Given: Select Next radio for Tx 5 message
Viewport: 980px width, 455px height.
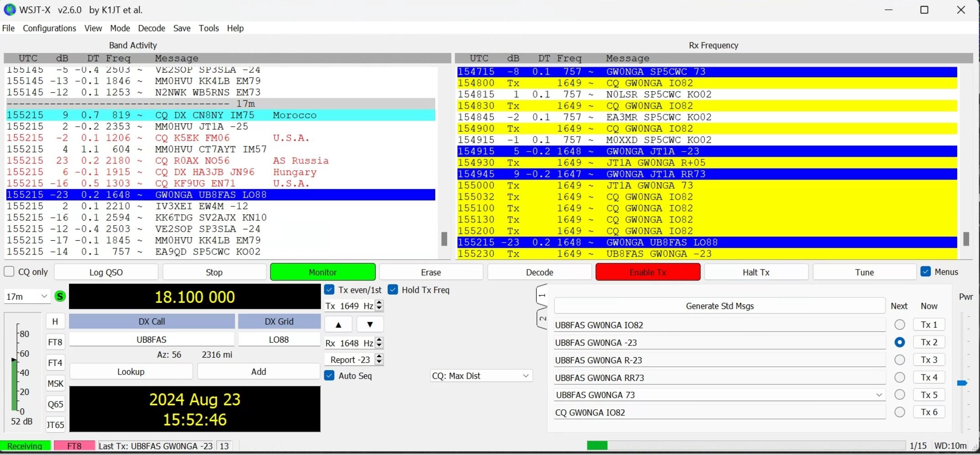Looking at the screenshot, I should [900, 394].
